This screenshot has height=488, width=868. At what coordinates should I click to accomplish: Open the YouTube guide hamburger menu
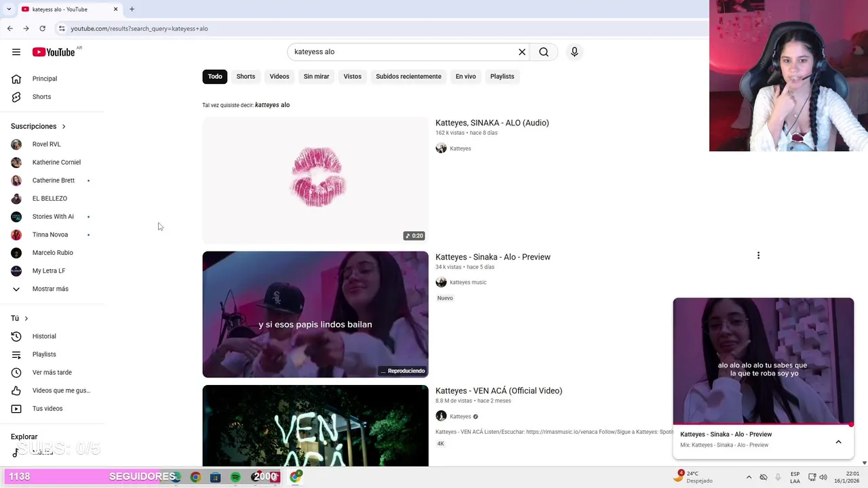16,52
